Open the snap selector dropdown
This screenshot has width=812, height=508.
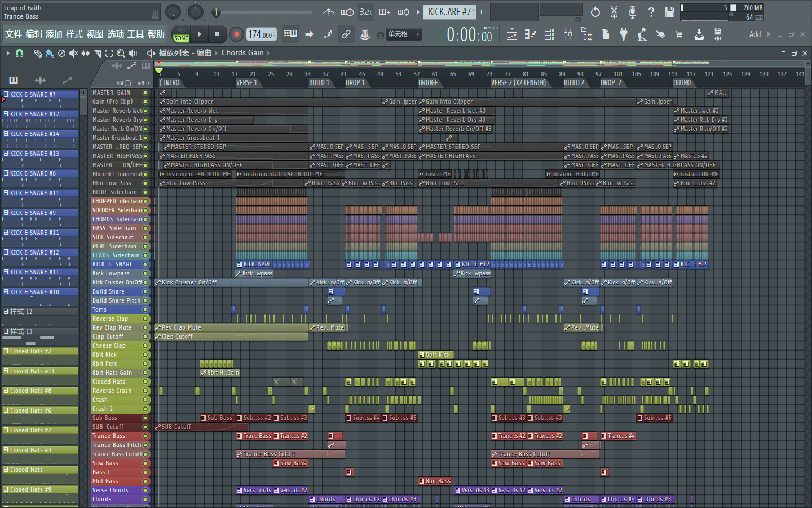click(404, 34)
